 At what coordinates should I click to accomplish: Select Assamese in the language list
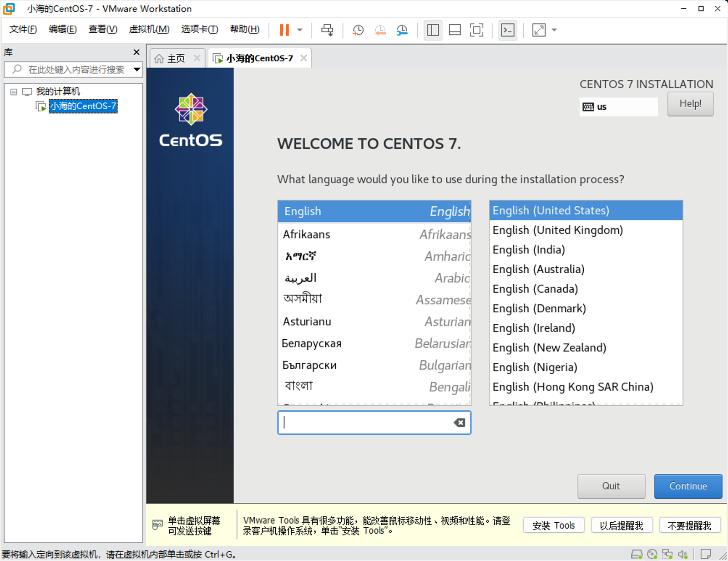point(374,300)
